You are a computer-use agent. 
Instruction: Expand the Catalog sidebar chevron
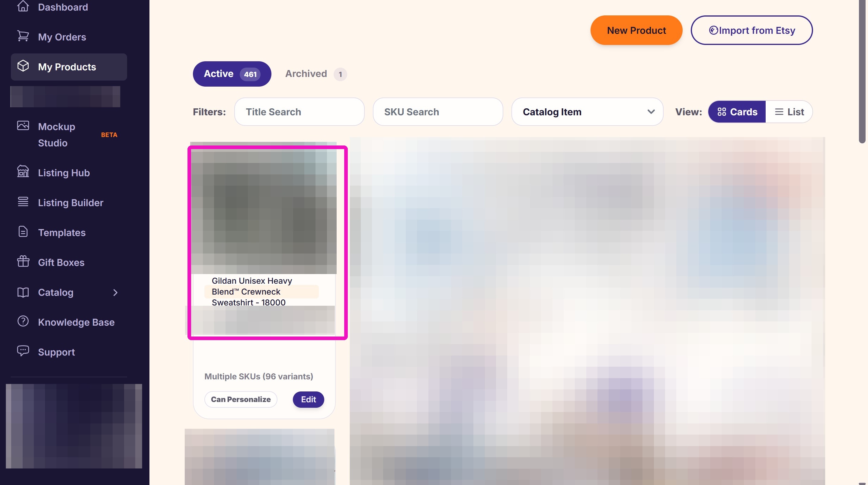point(115,292)
